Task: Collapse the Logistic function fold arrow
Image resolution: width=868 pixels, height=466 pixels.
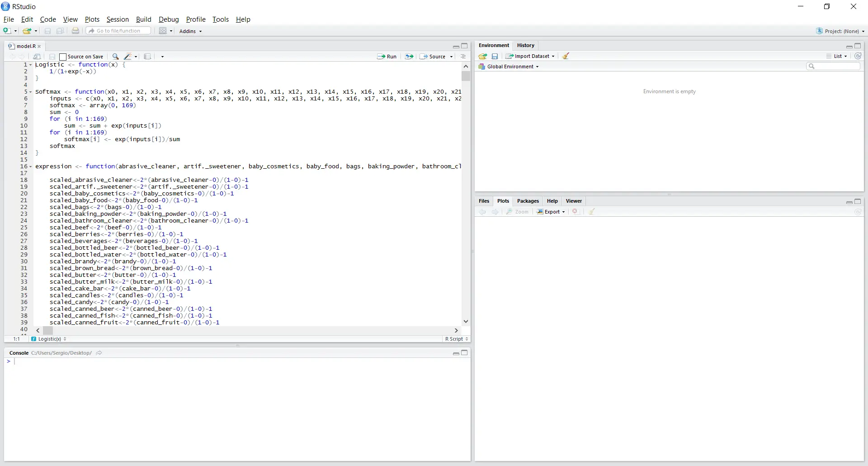Action: coord(31,65)
